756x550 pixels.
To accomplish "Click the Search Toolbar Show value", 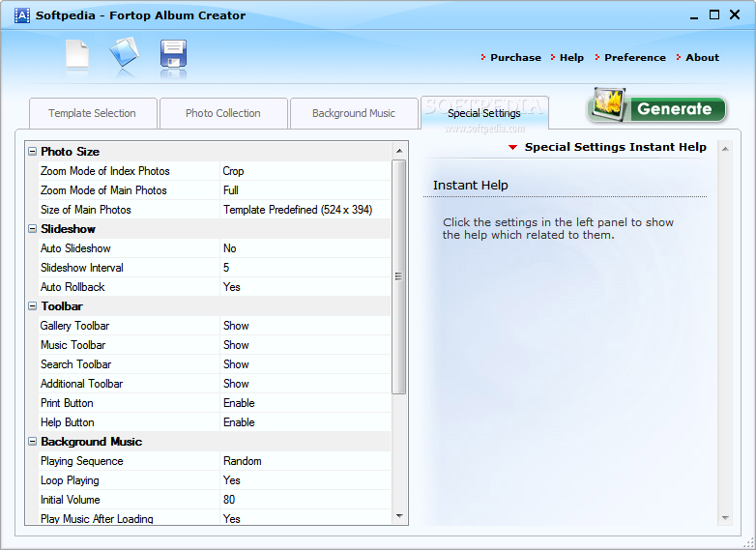I will [236, 364].
